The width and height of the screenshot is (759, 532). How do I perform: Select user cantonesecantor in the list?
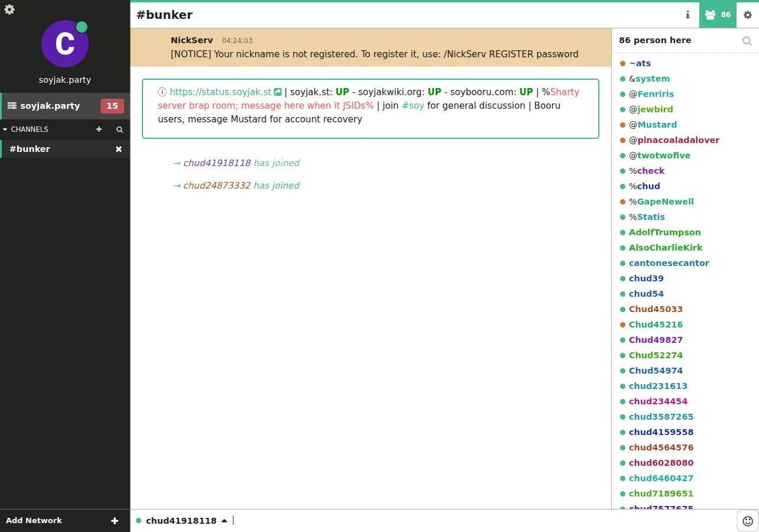[669, 263]
